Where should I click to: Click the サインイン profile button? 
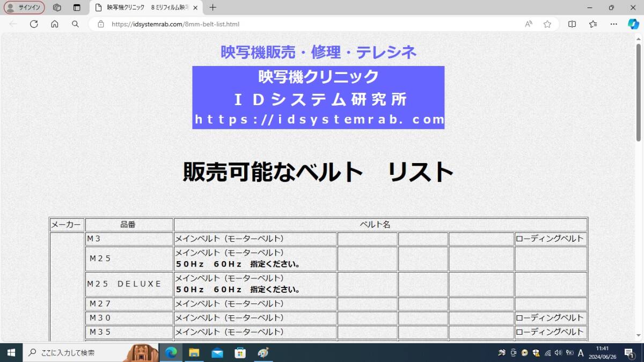pos(24,8)
